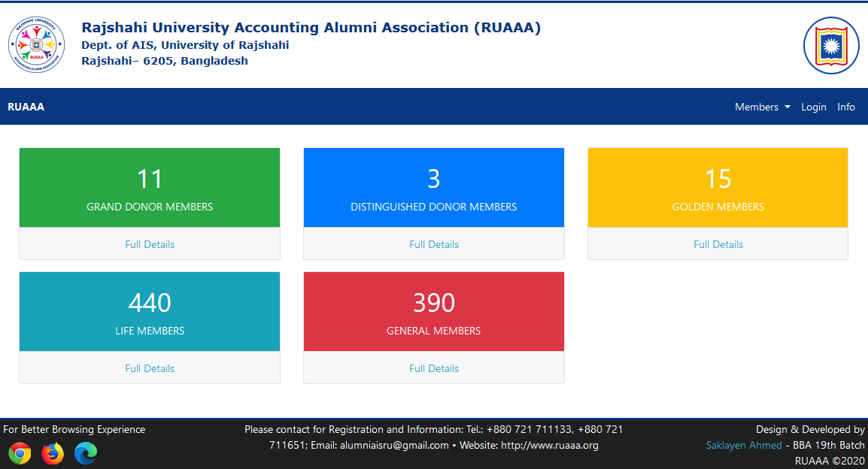This screenshot has height=469, width=868.
Task: See Full Details for Life Members
Action: point(150,368)
